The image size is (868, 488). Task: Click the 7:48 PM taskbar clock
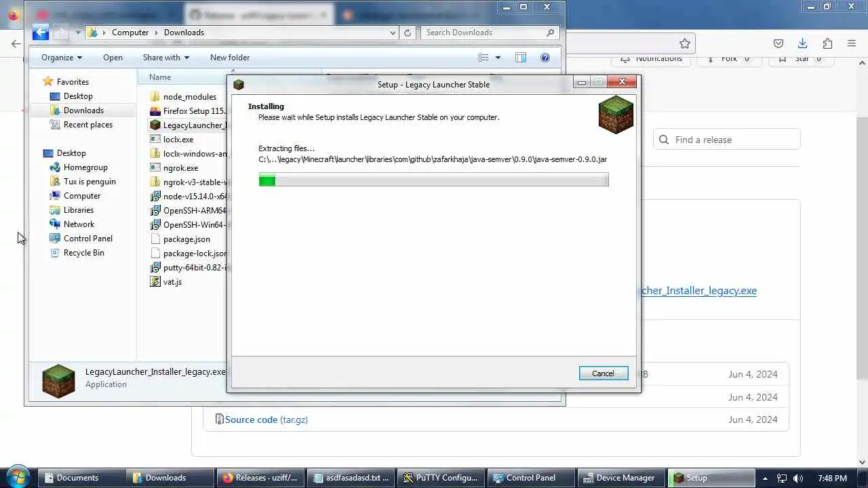coord(832,478)
